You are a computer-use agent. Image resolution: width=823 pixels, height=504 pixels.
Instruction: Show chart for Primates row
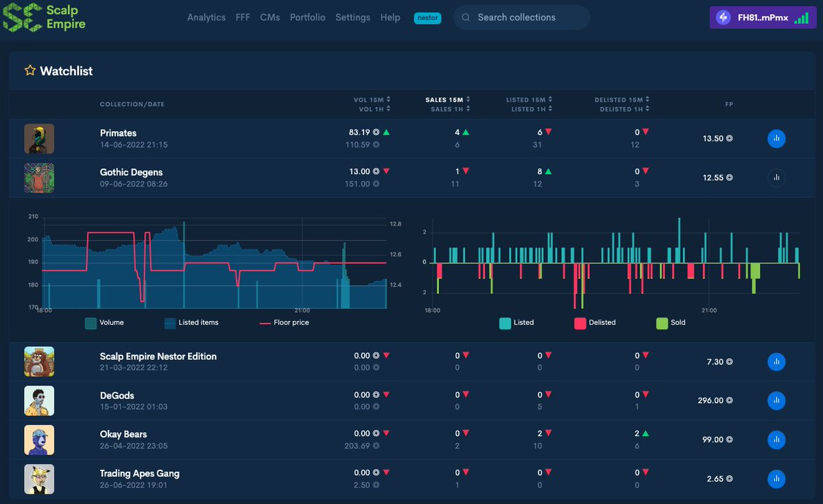click(776, 139)
